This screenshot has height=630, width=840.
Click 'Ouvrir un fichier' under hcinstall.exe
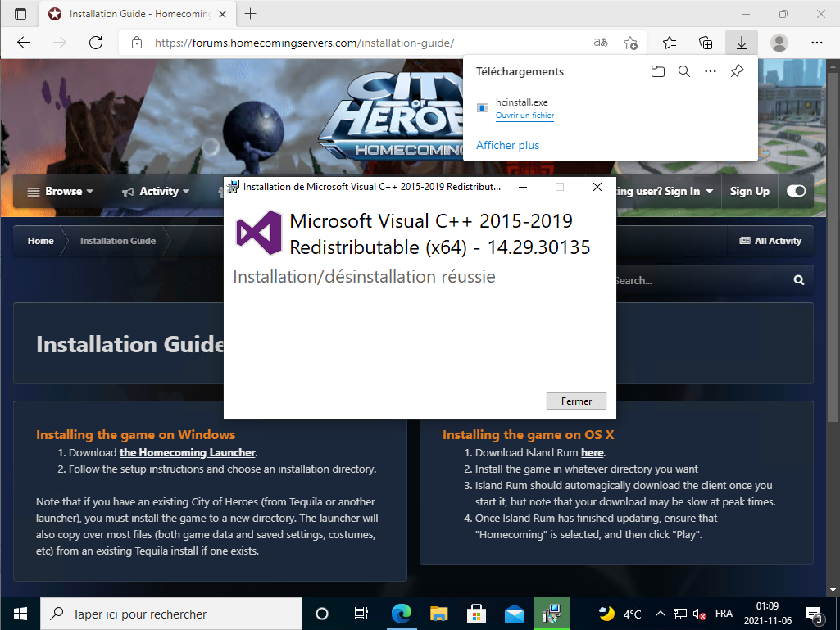[524, 116]
